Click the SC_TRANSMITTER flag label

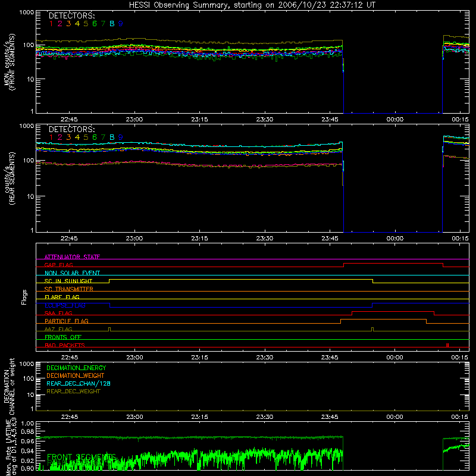[x=69, y=289]
